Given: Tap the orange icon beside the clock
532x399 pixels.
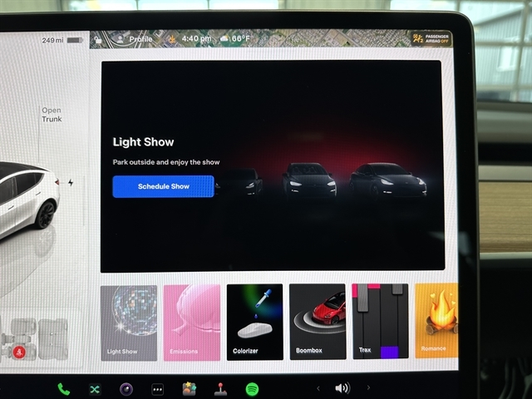Looking at the screenshot, I should pyautogui.click(x=172, y=39).
